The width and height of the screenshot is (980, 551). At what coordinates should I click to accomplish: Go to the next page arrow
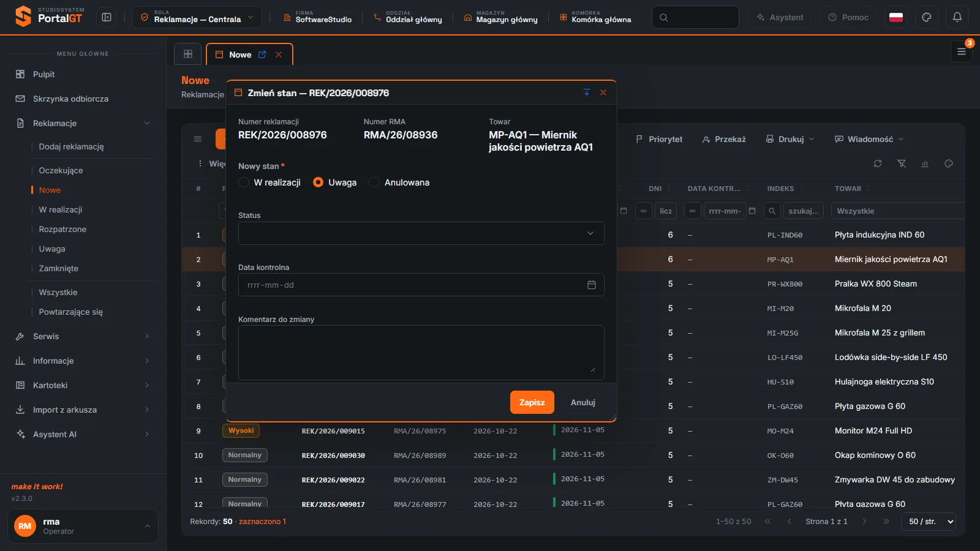point(864,522)
